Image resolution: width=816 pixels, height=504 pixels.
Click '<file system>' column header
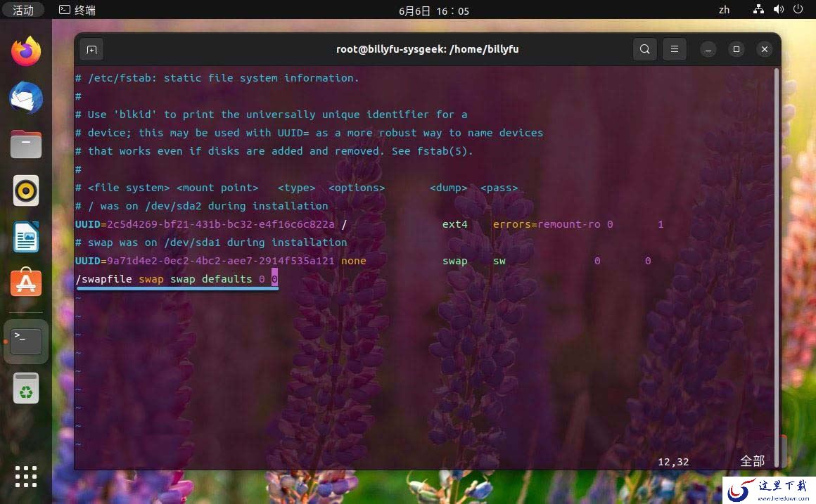pos(129,188)
